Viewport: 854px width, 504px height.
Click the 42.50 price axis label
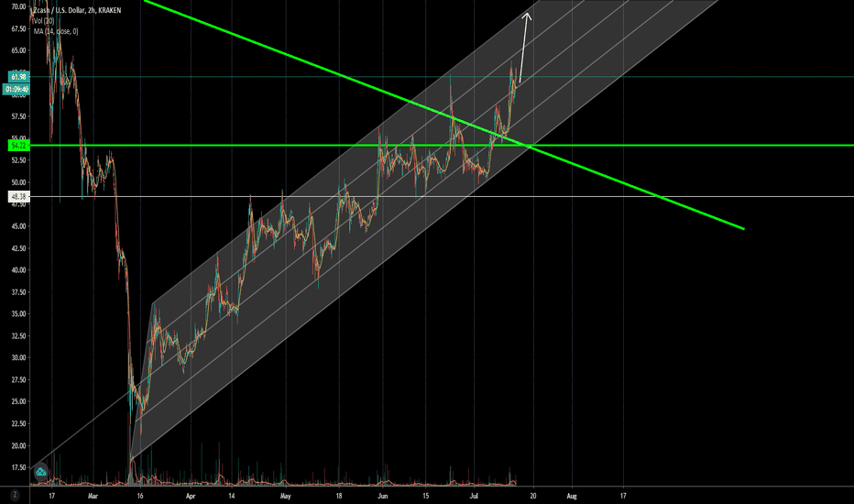tap(19, 248)
